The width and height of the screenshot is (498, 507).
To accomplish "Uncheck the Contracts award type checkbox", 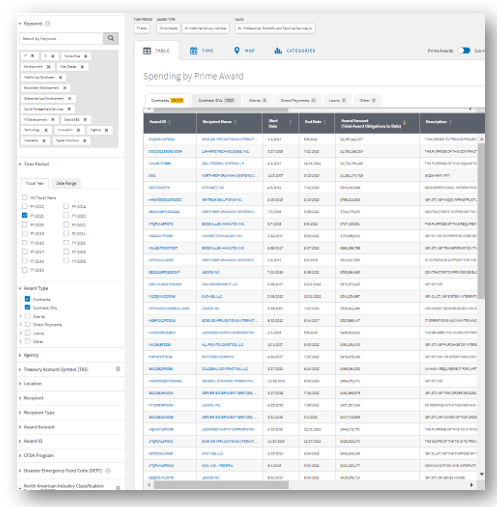I will pos(28,299).
